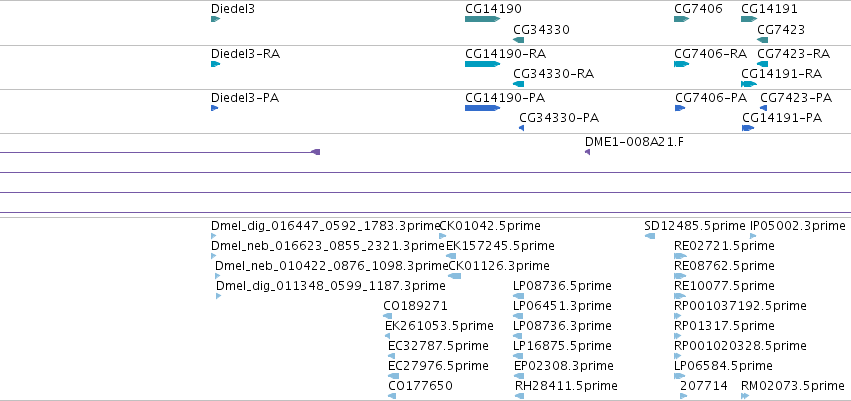The width and height of the screenshot is (851, 401).
Task: Select the LP06451.3prime EST label
Action: (562, 306)
